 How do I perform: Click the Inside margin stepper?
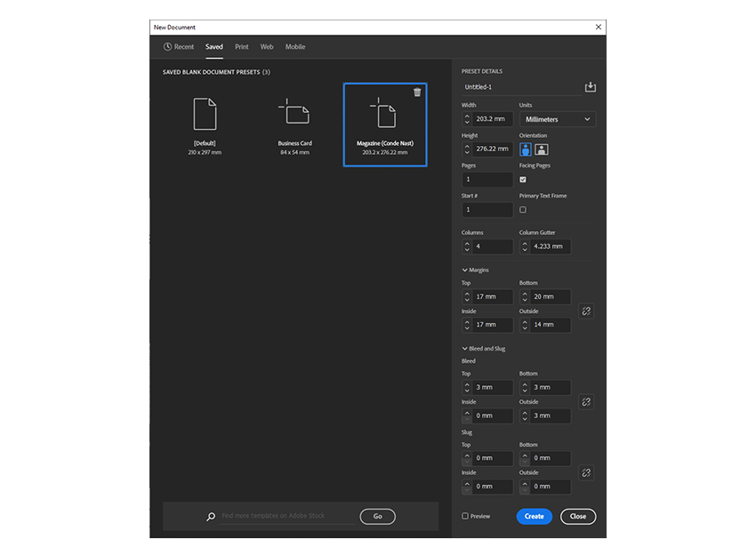(x=467, y=325)
